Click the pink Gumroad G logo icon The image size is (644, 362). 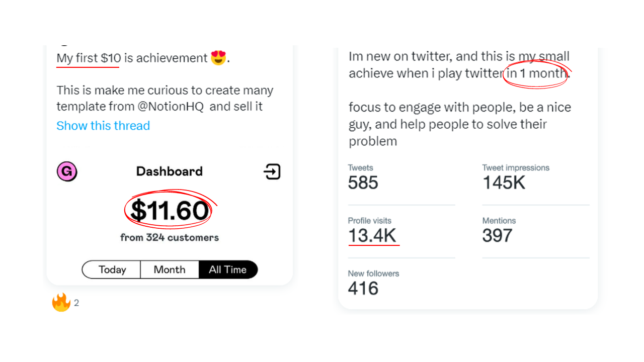click(x=67, y=172)
